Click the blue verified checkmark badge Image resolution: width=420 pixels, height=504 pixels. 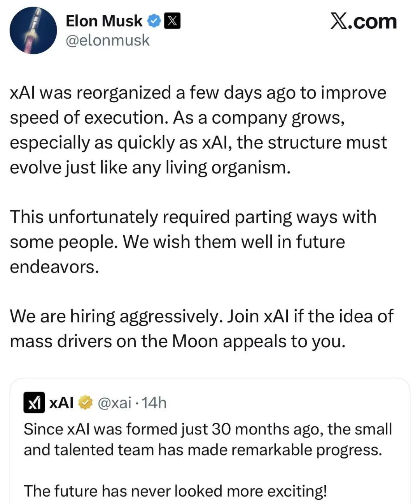154,21
